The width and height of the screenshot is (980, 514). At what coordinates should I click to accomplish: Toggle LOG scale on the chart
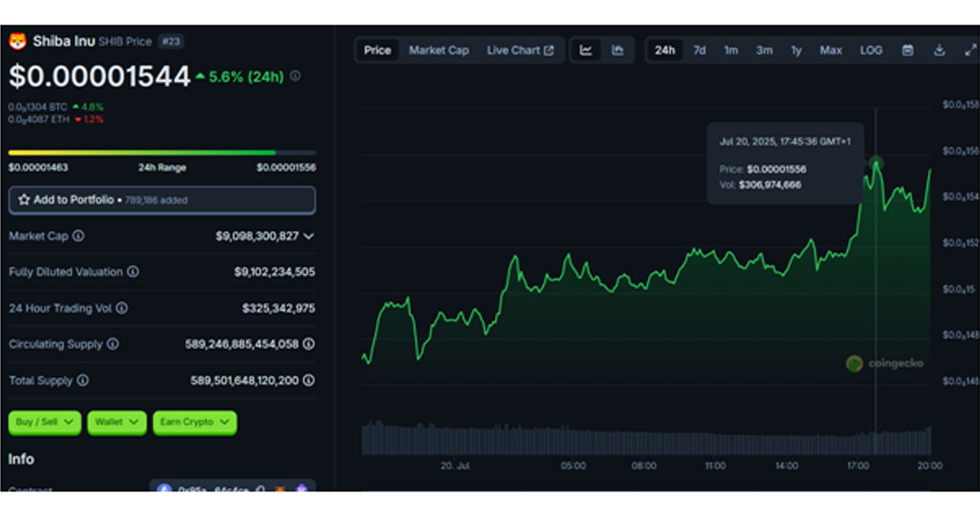(x=871, y=51)
